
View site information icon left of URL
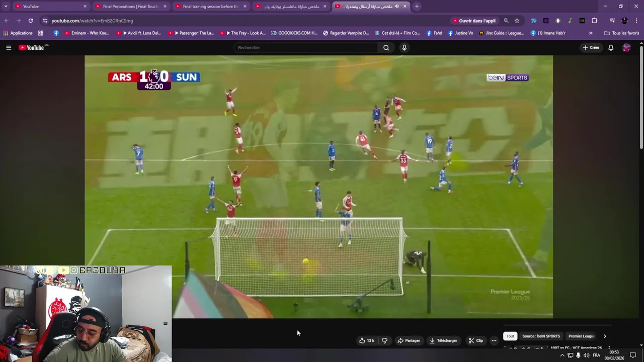tap(45, 21)
